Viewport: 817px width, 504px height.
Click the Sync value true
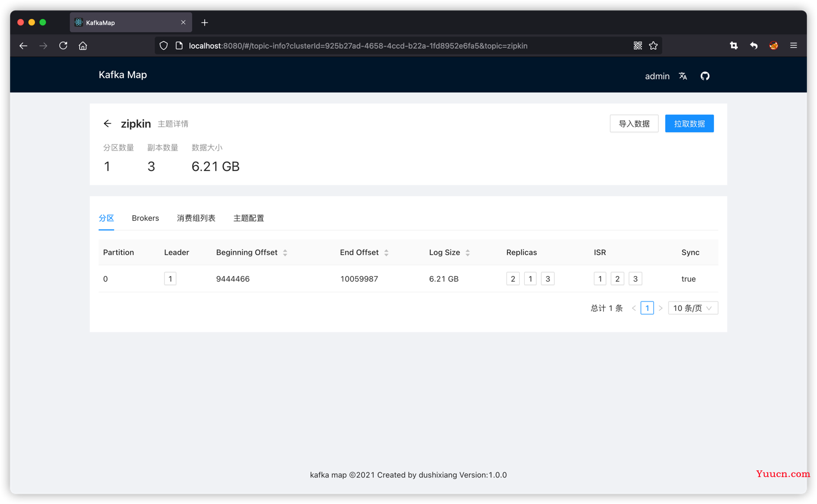tap(689, 279)
